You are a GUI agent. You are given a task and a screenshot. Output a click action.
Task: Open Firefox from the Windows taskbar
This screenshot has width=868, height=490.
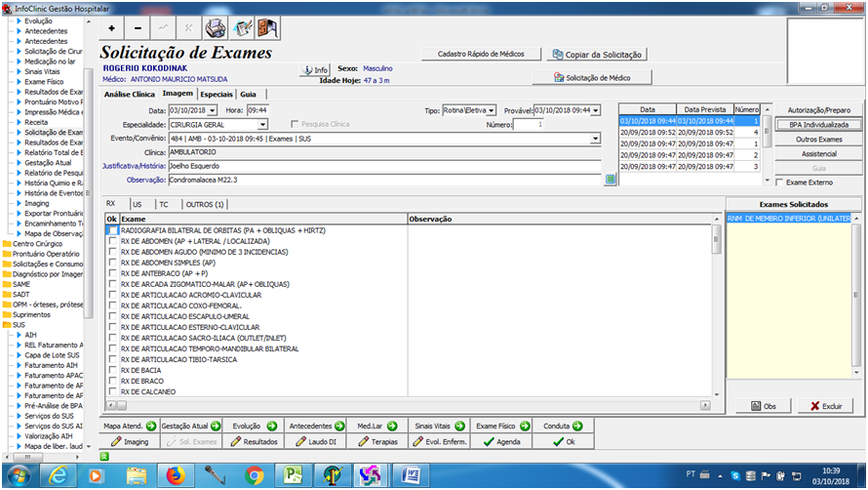pyautogui.click(x=177, y=475)
